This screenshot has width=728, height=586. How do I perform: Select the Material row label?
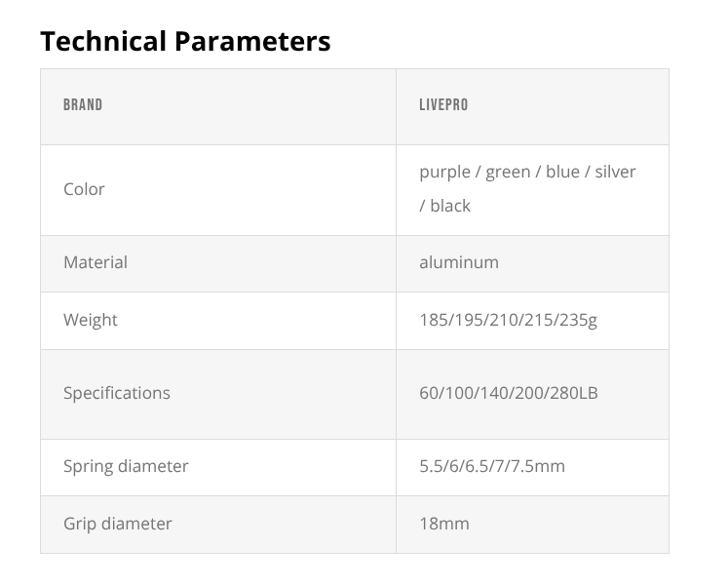click(96, 262)
